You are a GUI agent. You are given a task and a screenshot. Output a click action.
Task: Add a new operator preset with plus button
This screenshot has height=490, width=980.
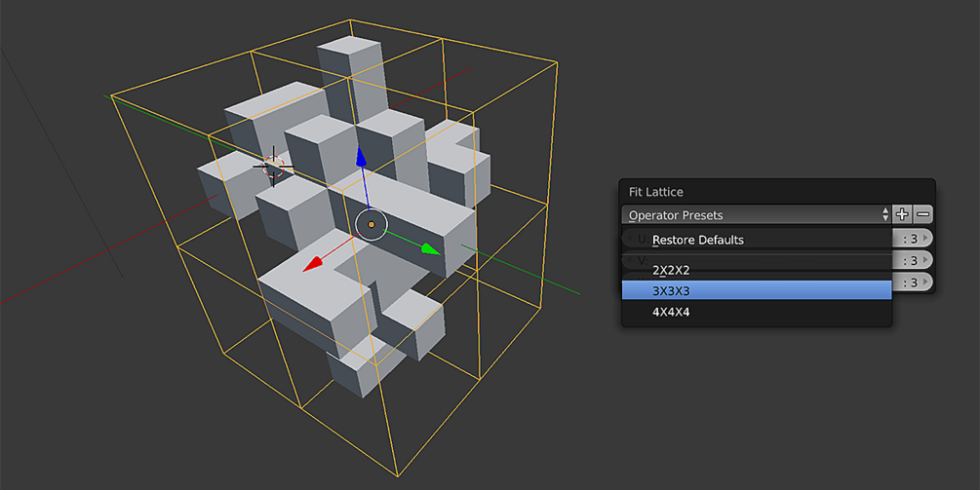pyautogui.click(x=902, y=214)
